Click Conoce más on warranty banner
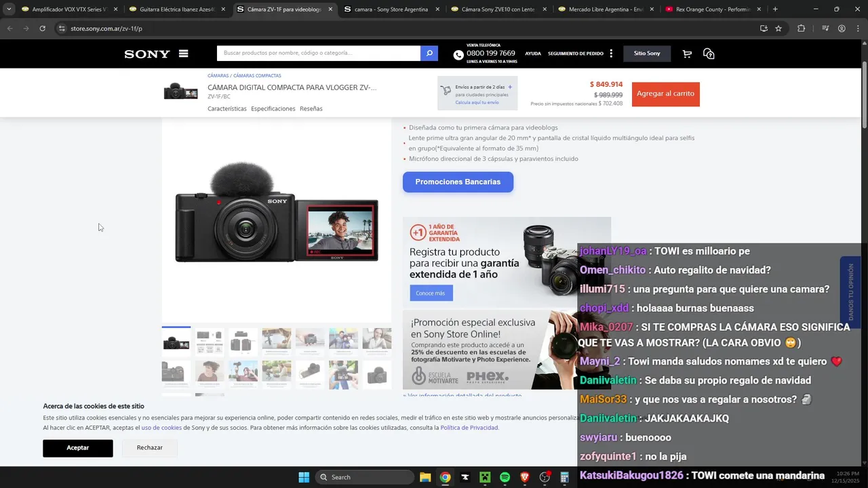The width and height of the screenshot is (868, 488). pyautogui.click(x=431, y=293)
